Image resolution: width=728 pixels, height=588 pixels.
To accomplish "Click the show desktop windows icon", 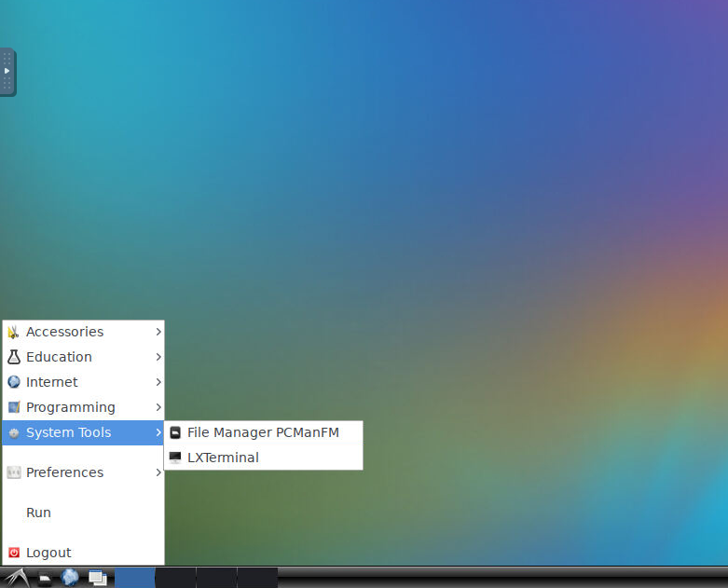I will 97,578.
